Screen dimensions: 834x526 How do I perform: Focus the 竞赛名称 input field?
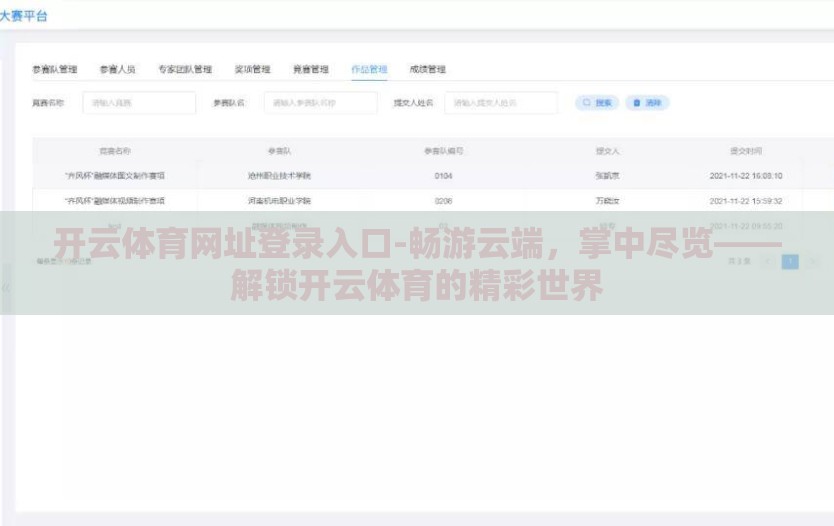[139, 103]
